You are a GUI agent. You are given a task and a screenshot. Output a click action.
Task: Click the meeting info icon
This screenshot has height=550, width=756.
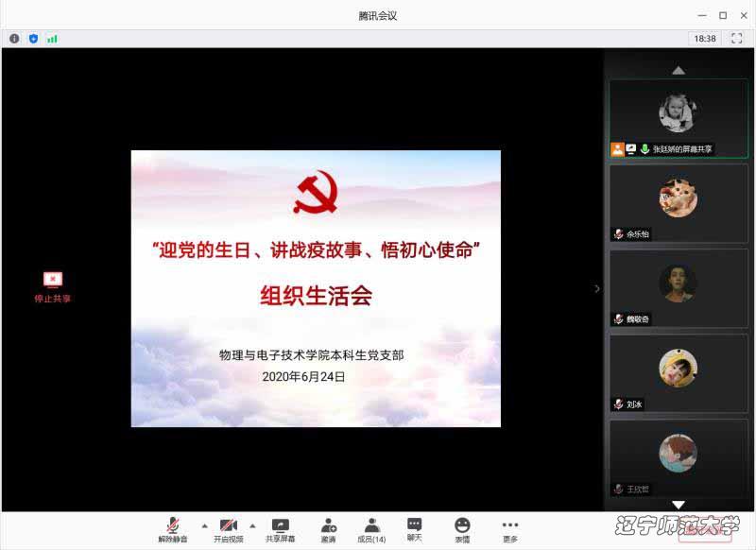[14, 39]
